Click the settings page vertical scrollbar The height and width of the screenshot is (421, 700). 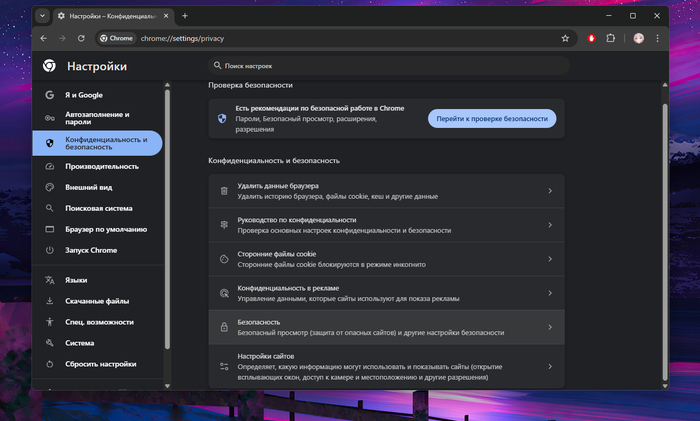click(x=665, y=230)
